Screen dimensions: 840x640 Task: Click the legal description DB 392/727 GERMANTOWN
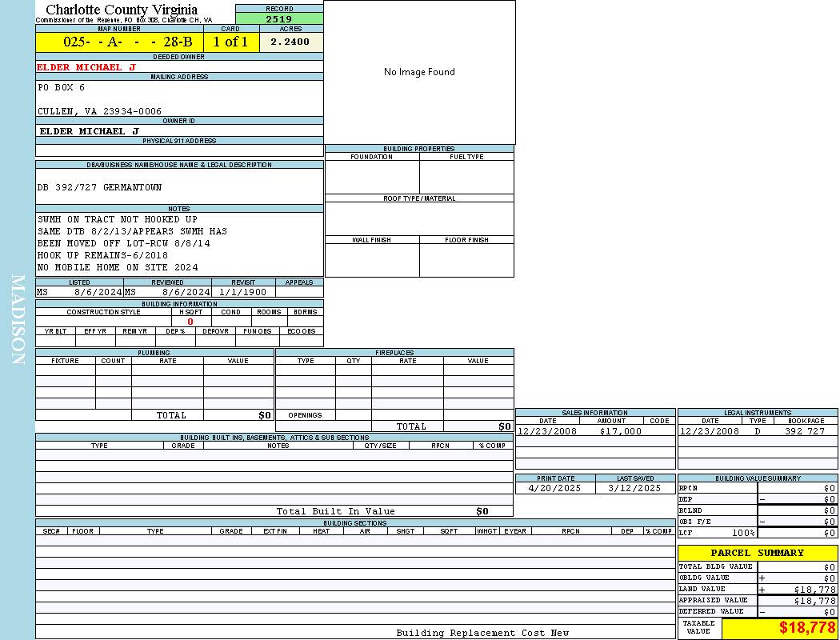(99, 187)
